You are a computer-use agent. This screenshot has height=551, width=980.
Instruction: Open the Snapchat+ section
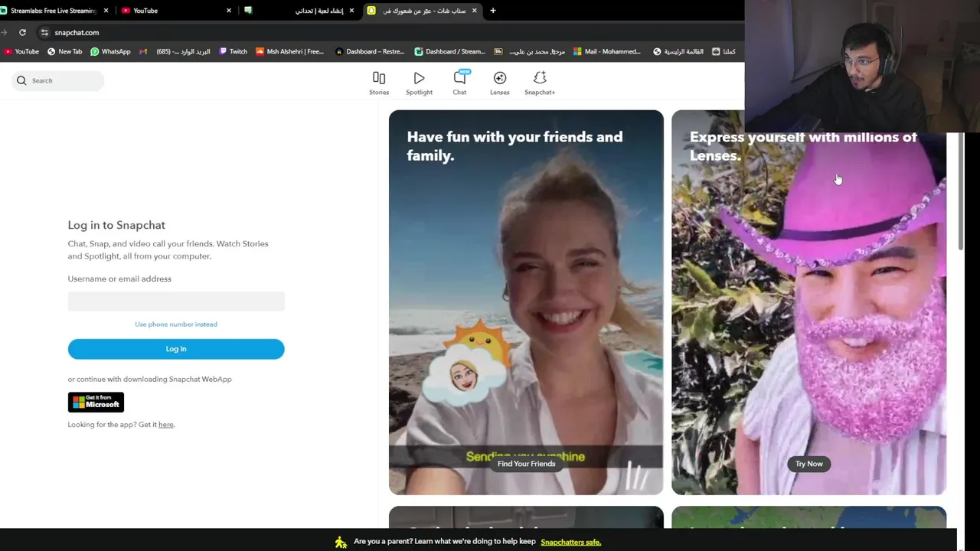(x=540, y=83)
